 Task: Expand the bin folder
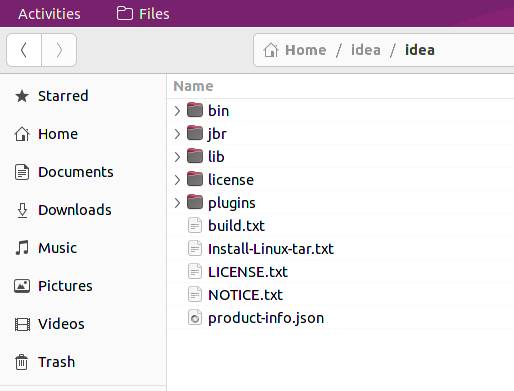point(177,111)
